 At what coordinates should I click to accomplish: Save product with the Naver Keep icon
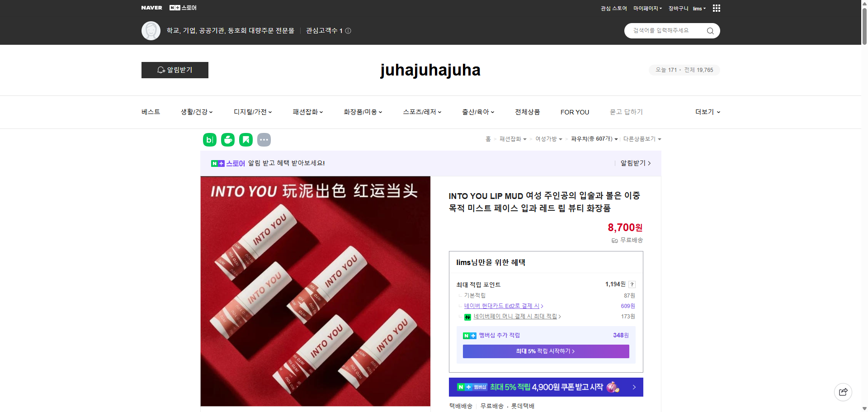point(245,140)
